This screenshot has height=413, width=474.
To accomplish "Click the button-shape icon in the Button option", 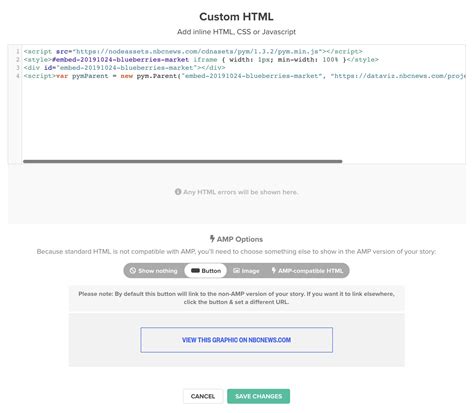I will pyautogui.click(x=195, y=271).
